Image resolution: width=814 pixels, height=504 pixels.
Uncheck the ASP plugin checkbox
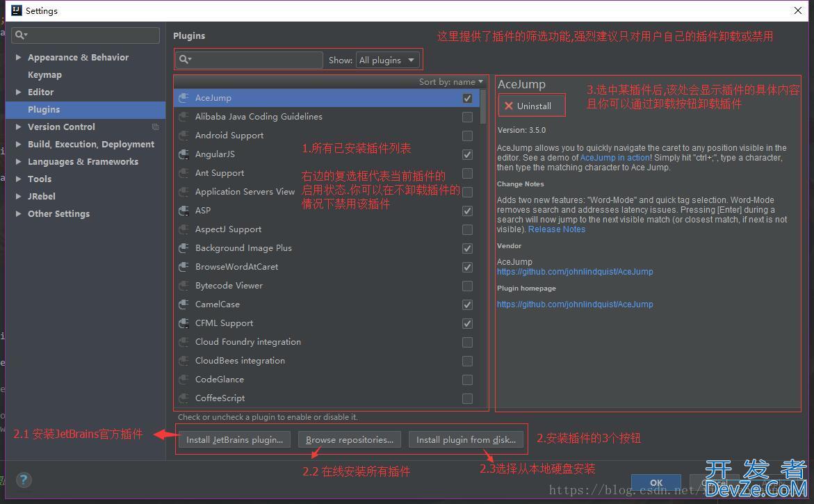[467, 211]
